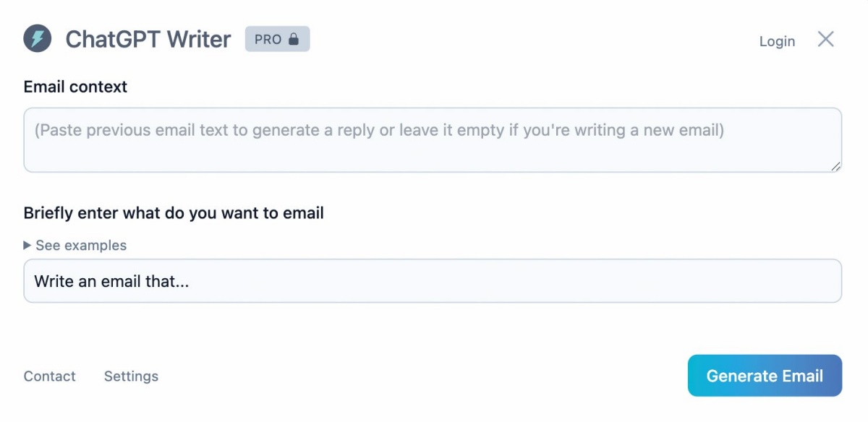Click the 'Paste previous email text' placeholder
This screenshot has height=422, width=868.
point(379,131)
